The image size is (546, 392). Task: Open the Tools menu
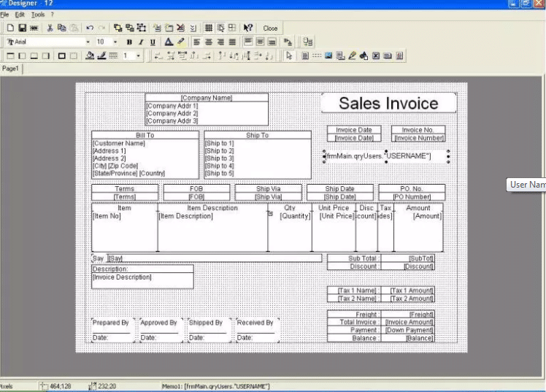tap(38, 15)
